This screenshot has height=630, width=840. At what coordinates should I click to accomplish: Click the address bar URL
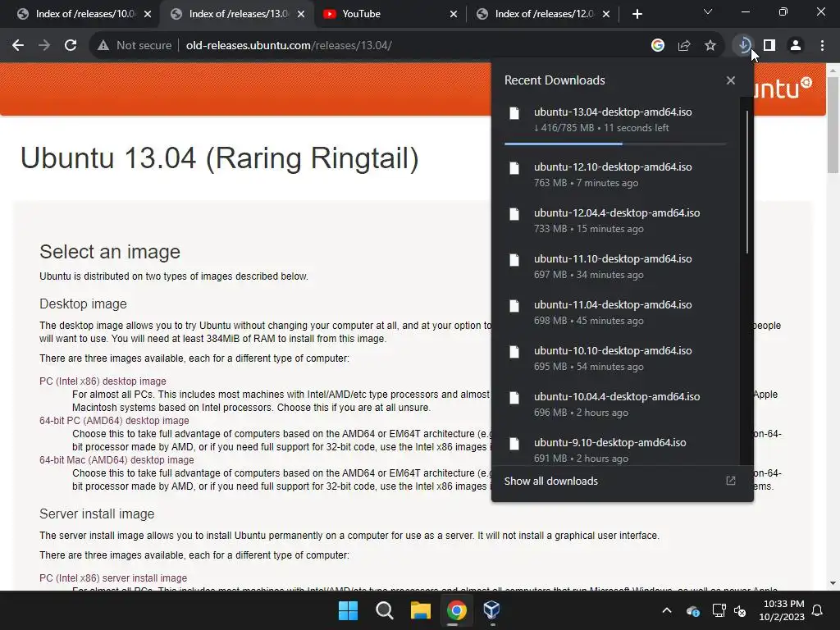coord(289,46)
